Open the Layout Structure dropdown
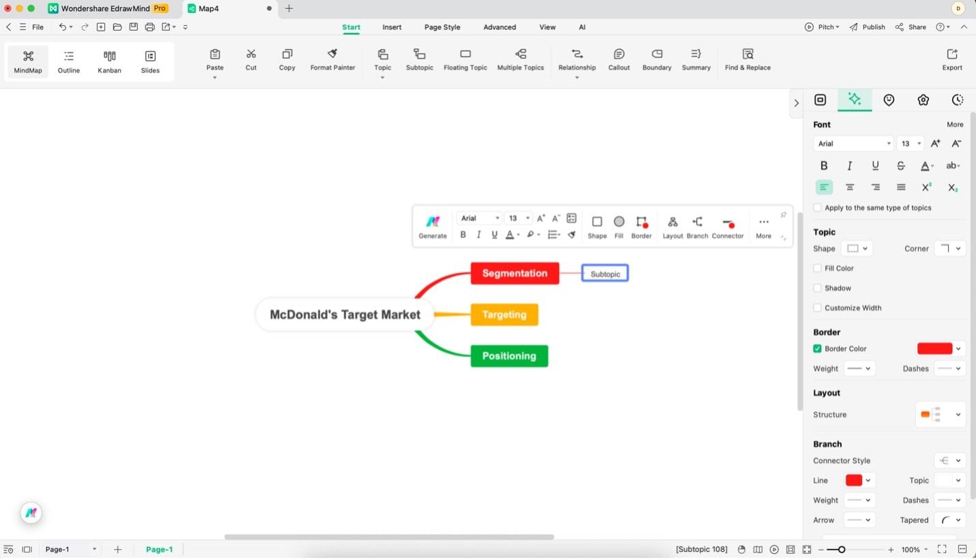The height and width of the screenshot is (560, 976). tap(941, 415)
